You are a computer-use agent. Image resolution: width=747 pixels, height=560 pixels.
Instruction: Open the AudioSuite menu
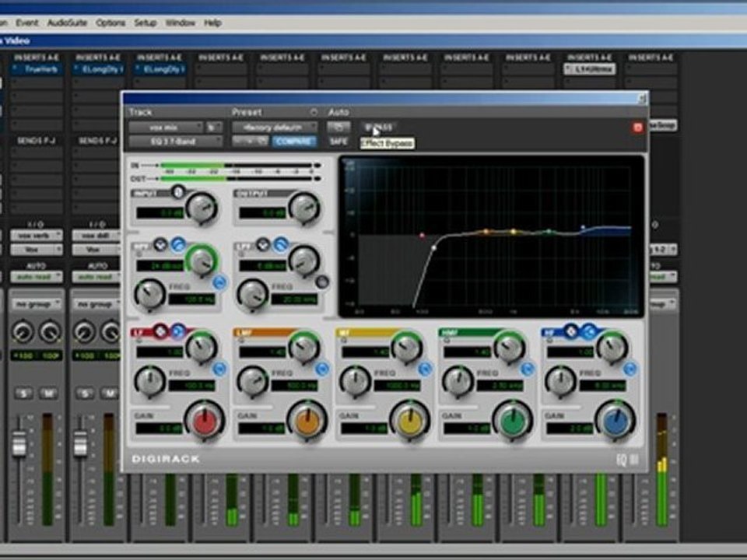[x=67, y=23]
